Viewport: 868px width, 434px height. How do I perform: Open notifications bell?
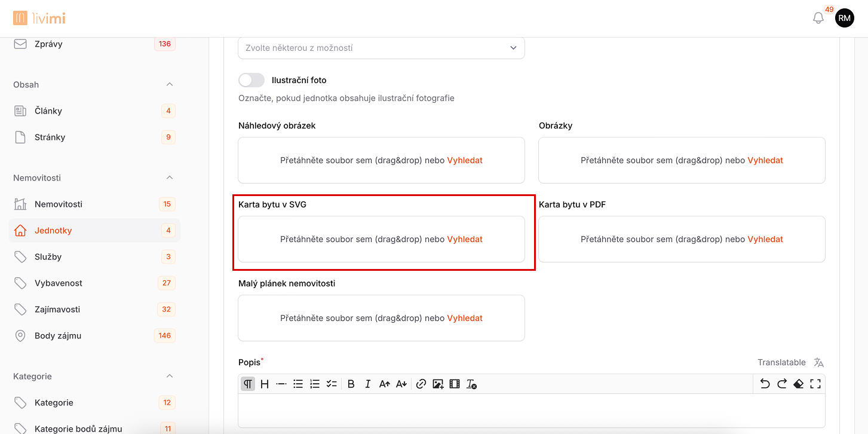818,19
